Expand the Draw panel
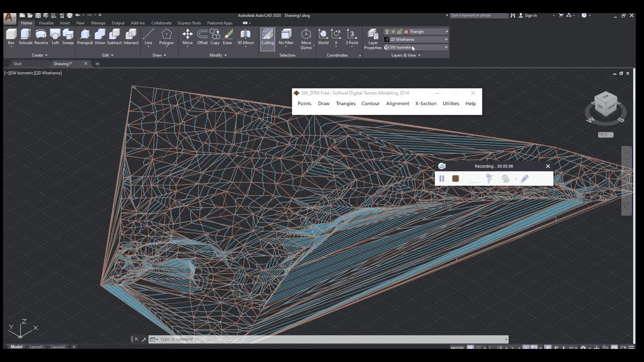Viewport: 644px width, 362px height. (159, 55)
